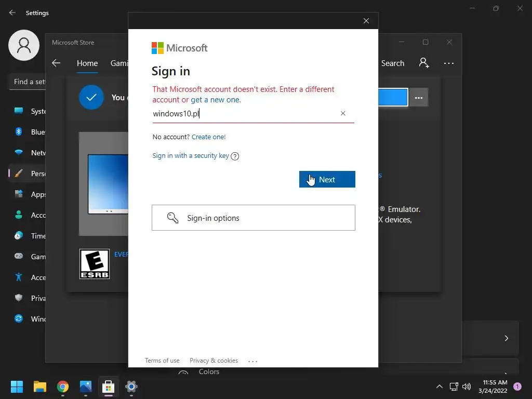Image resolution: width=532 pixels, height=399 pixels.
Task: Open the security key help question-mark icon
Action: (x=235, y=156)
